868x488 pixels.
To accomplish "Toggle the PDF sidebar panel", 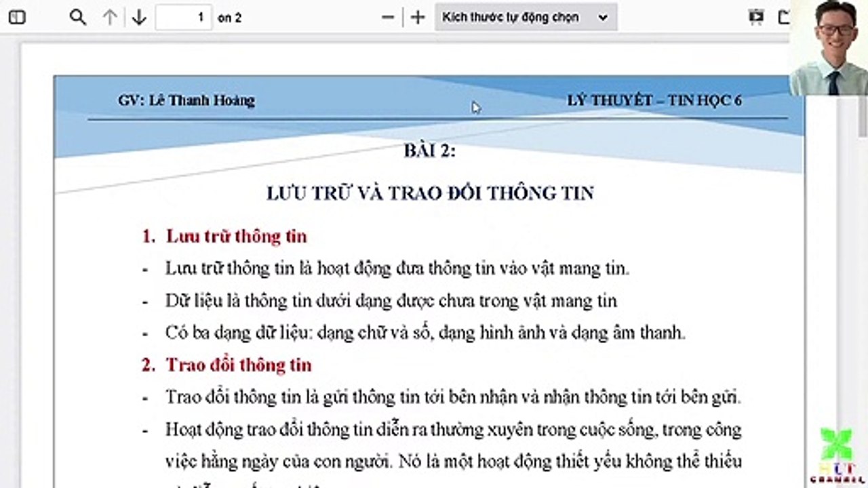I will click(x=17, y=18).
